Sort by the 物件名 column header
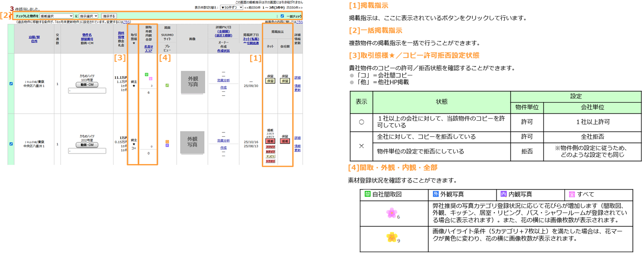This screenshot has height=255, width=644. point(87,35)
